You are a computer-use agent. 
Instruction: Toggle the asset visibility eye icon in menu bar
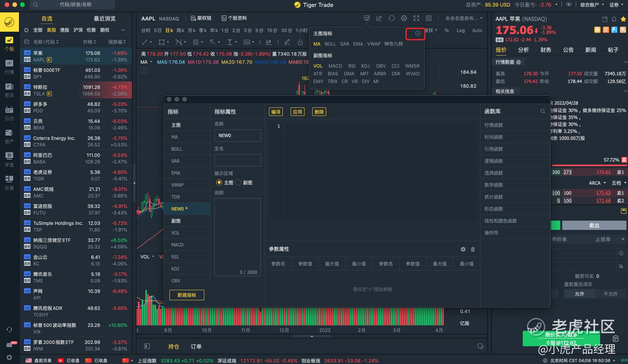[568, 5]
